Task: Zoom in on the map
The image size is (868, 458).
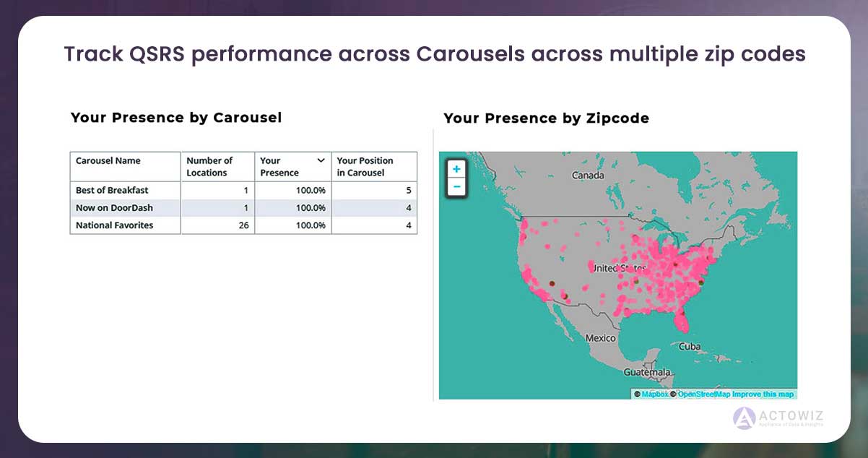Action: tap(456, 169)
